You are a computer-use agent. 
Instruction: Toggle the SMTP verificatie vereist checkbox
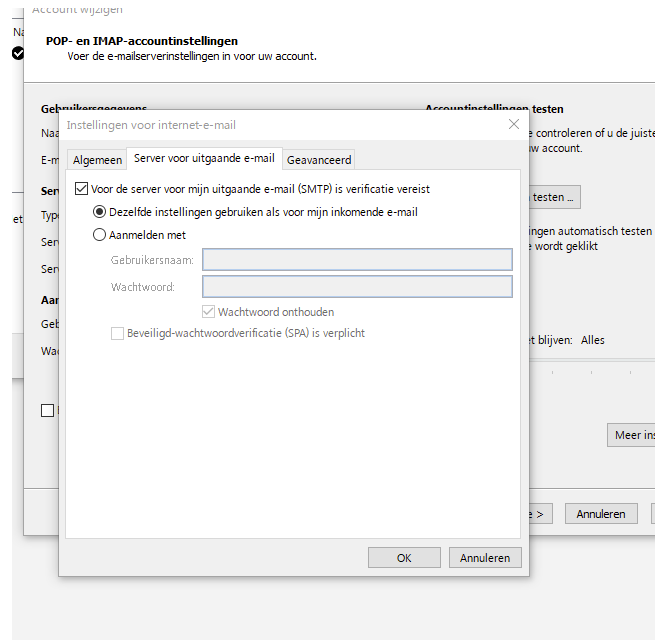[82, 188]
